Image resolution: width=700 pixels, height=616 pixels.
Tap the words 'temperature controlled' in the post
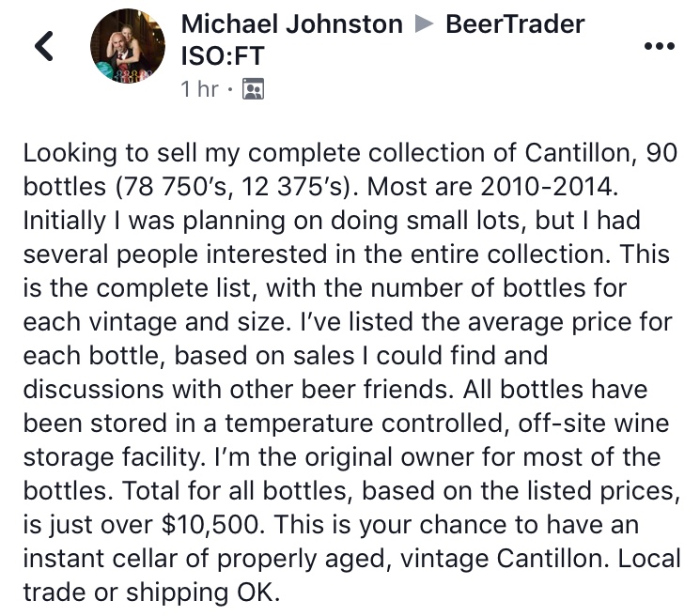coord(365,423)
